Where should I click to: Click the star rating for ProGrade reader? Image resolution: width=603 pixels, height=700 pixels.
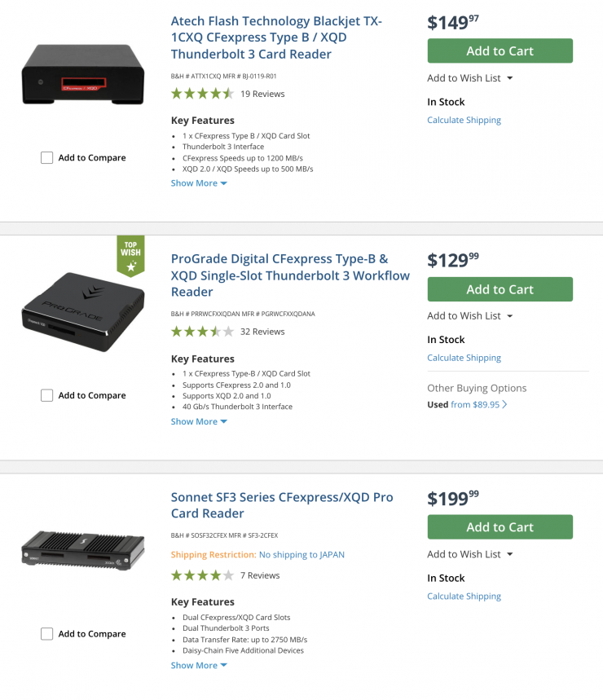point(202,332)
